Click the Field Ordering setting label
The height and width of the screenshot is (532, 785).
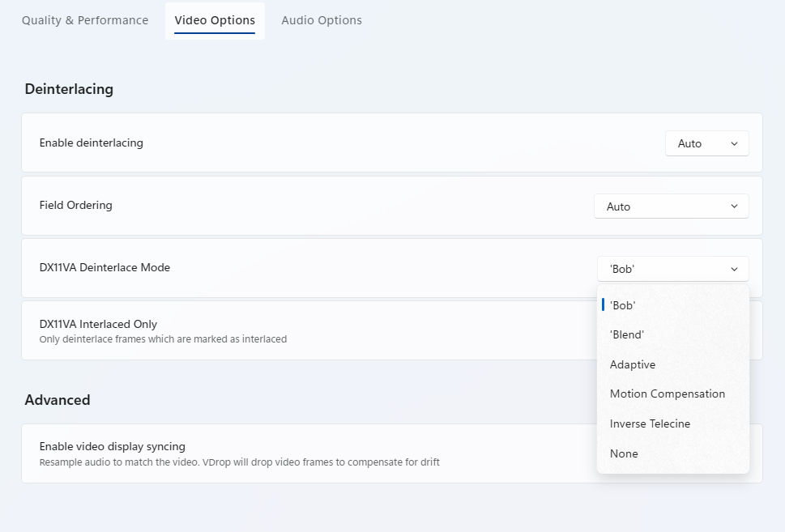point(76,205)
